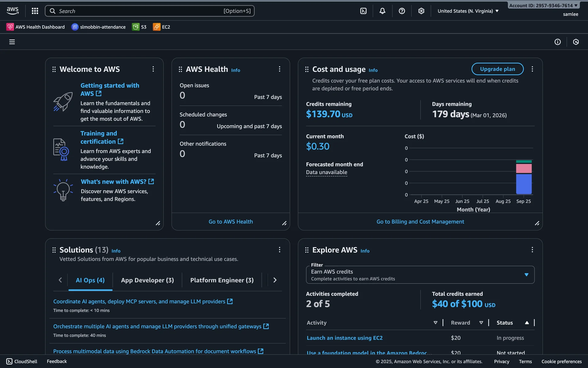Open the settings gear in the header
Screen dimensions: 588x368
[x=421, y=11]
